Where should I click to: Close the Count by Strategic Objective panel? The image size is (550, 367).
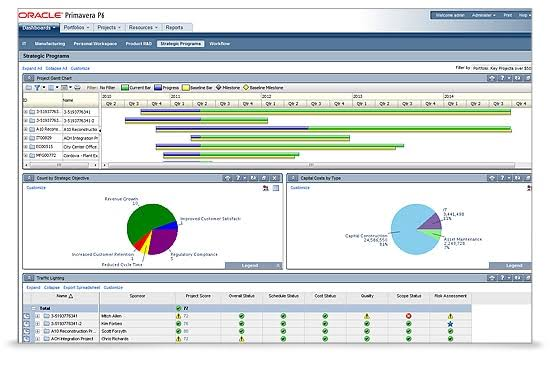click(275, 178)
